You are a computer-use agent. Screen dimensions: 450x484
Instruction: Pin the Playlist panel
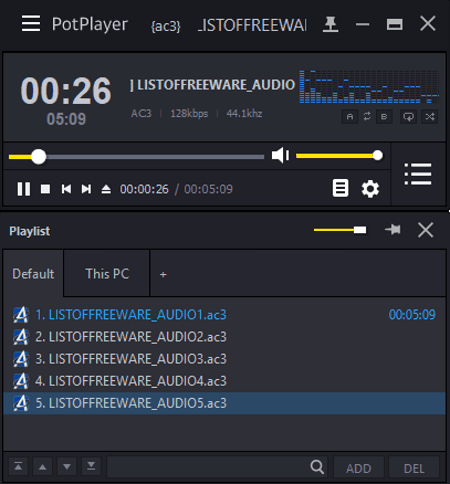(x=393, y=230)
